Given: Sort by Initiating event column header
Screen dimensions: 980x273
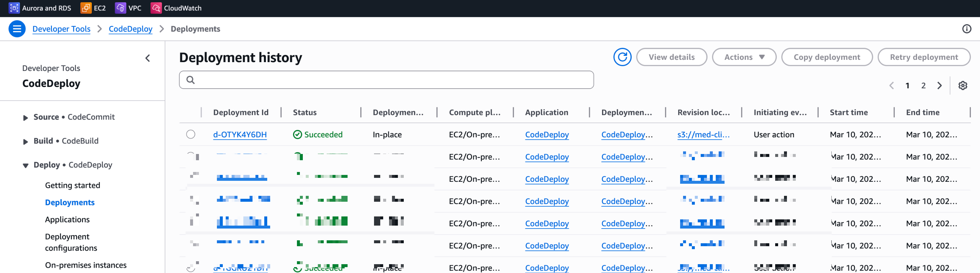Looking at the screenshot, I should 780,112.
